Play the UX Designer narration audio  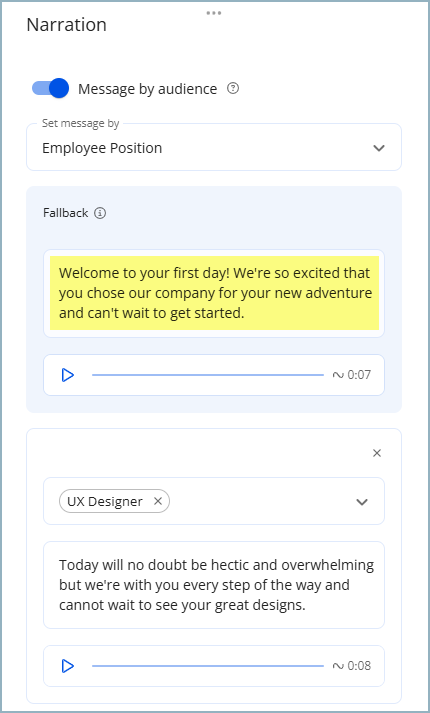68,666
